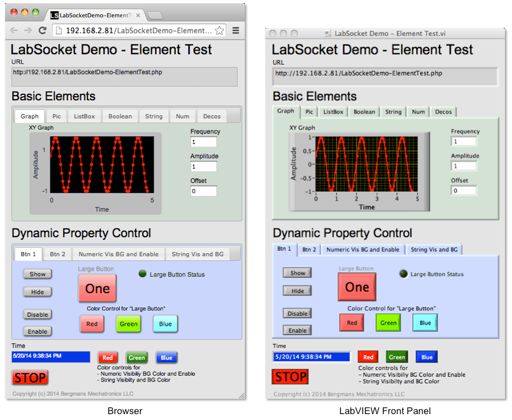Image resolution: width=512 pixels, height=420 pixels.
Task: Click STOP to halt the demo
Action: click(x=29, y=378)
